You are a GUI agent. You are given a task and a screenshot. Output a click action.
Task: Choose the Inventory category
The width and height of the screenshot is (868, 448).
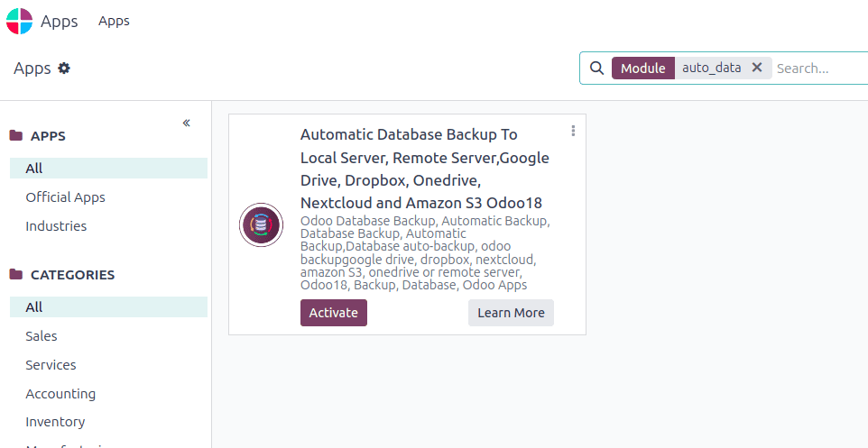pos(55,422)
